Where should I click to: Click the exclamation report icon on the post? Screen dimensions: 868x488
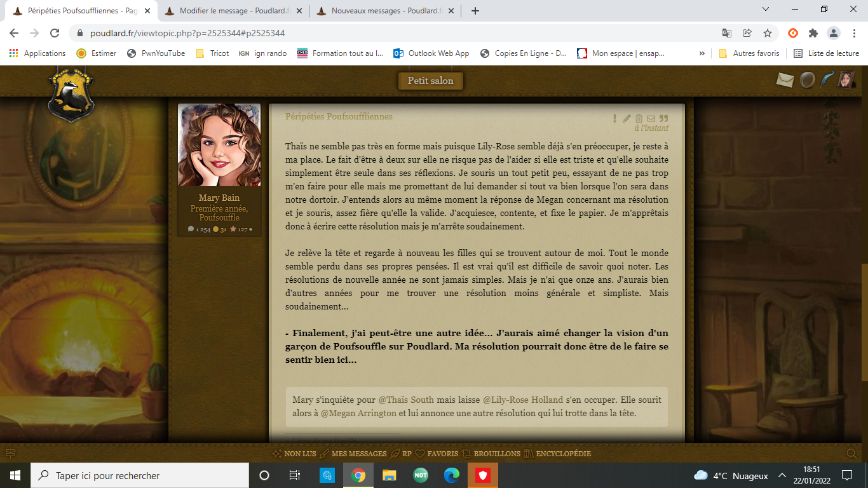tap(614, 118)
